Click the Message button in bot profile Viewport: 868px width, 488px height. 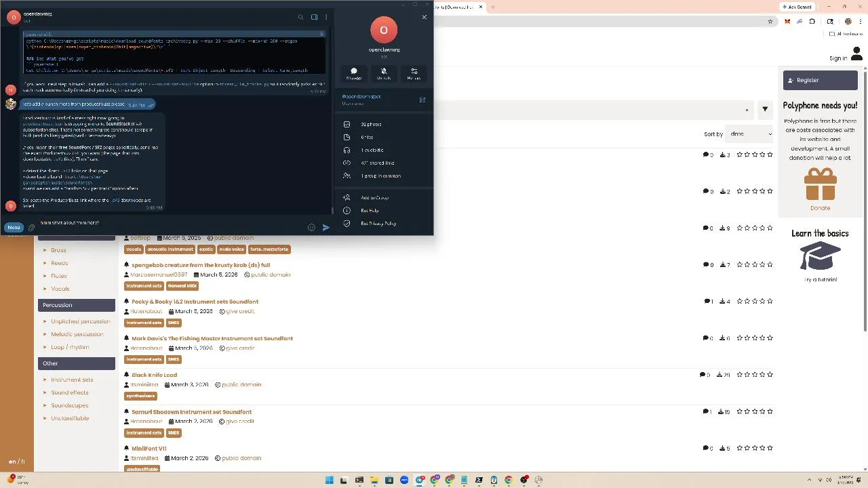pyautogui.click(x=354, y=73)
